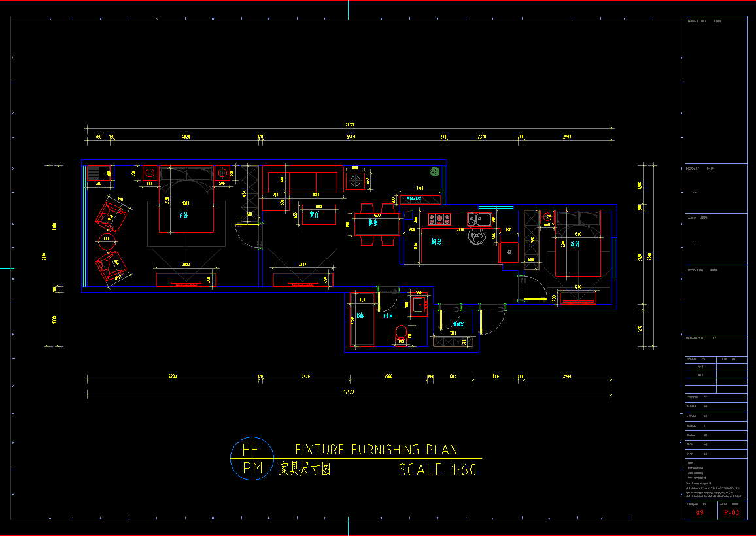756x536 pixels.
Task: Select the master bedroom TV cabinet
Action: pos(186,280)
